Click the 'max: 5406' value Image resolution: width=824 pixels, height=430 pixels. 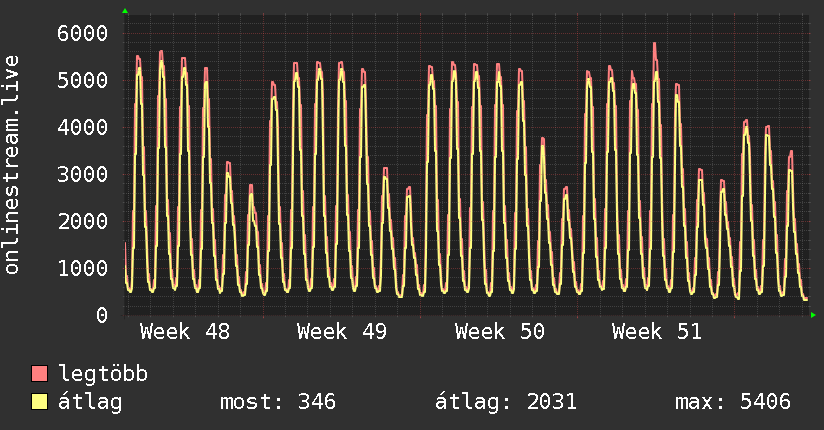(733, 402)
